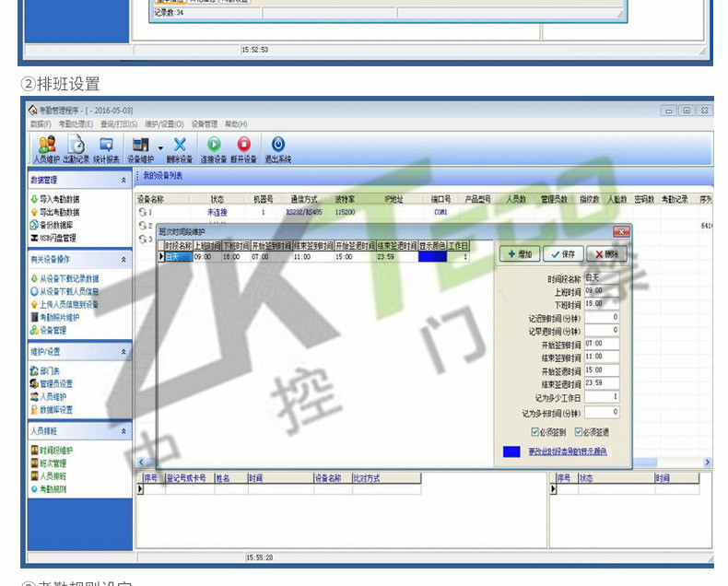Toggle the 必须签到 checkbox
The image size is (728, 586).
click(x=535, y=432)
